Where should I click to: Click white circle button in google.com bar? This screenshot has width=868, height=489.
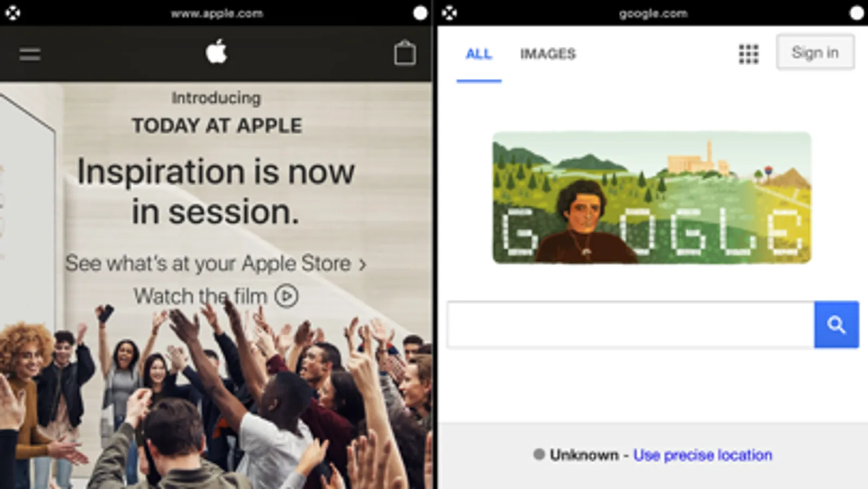(x=857, y=13)
